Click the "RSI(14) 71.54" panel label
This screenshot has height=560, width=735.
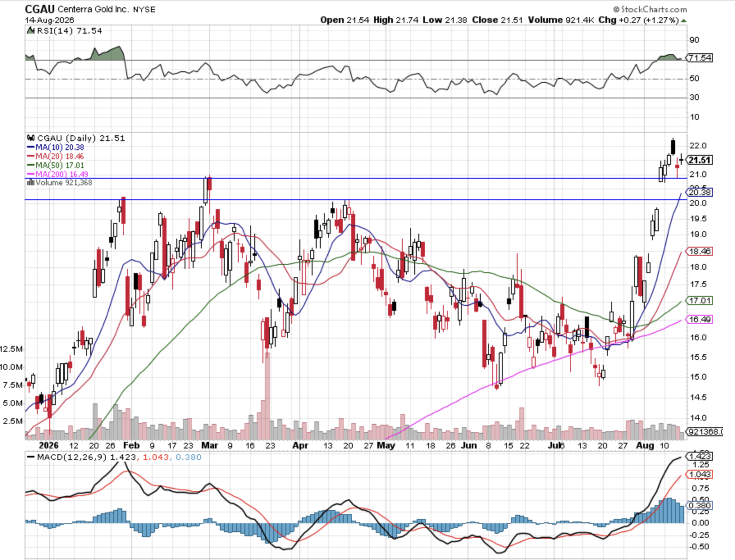[69, 31]
